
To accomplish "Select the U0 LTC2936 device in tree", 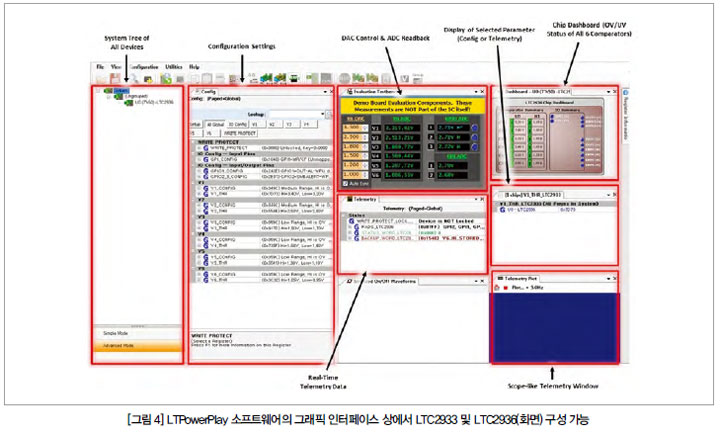I will [154, 102].
